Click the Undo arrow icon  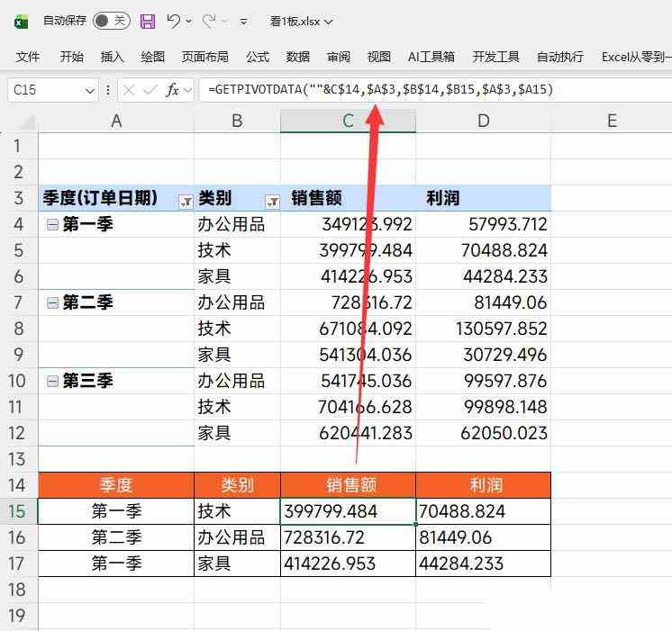coord(175,21)
